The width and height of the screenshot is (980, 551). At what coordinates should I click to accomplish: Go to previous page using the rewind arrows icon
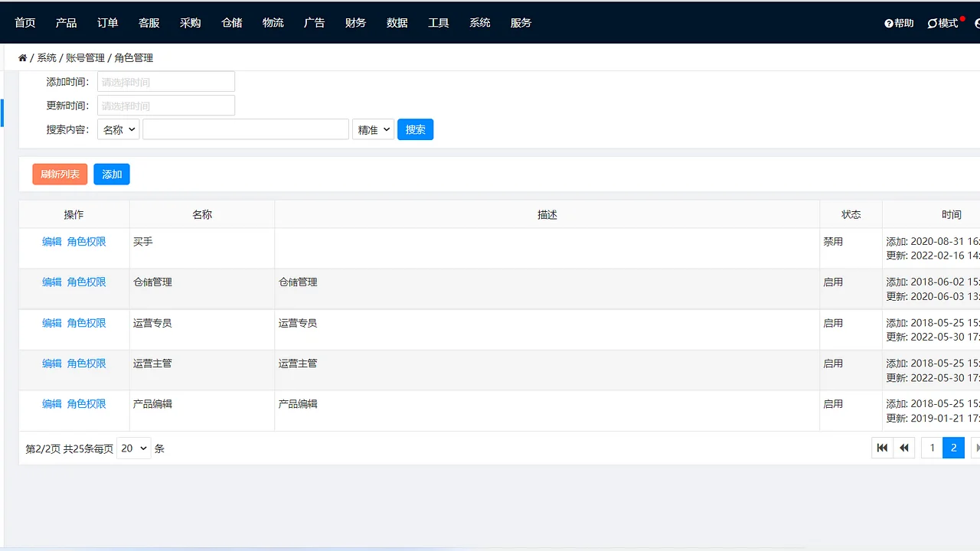[x=904, y=448]
